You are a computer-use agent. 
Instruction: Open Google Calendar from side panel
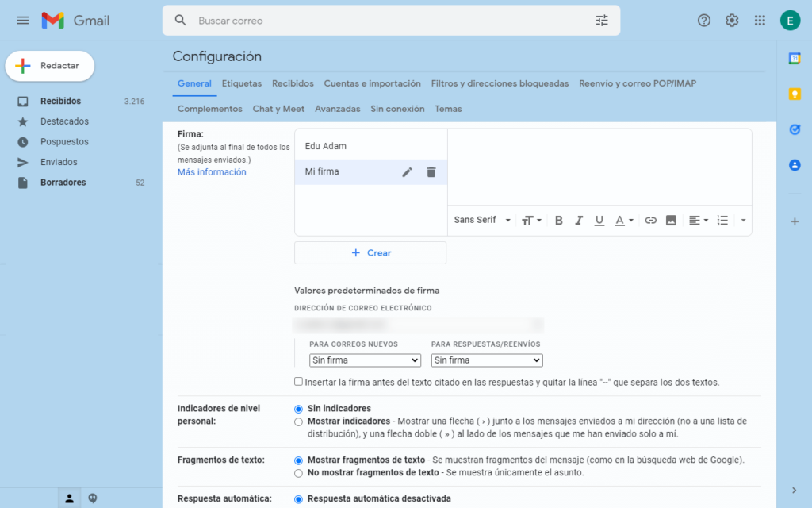(x=794, y=58)
